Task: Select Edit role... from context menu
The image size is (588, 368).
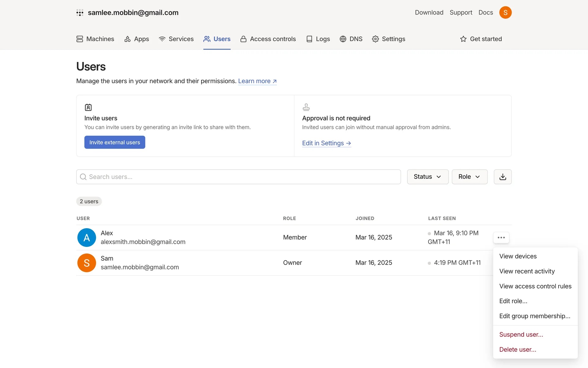Action: tap(513, 301)
